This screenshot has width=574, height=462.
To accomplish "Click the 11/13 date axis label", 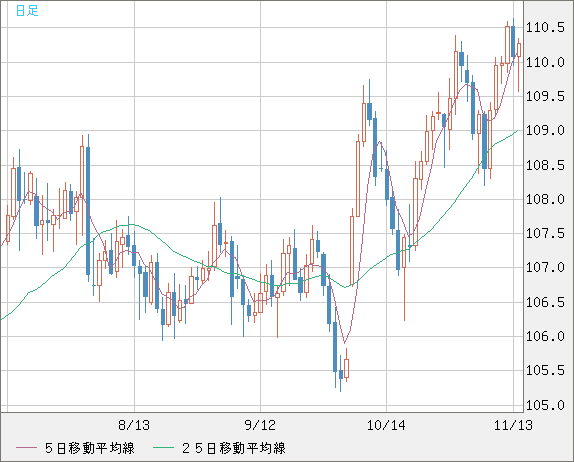I will (513, 425).
